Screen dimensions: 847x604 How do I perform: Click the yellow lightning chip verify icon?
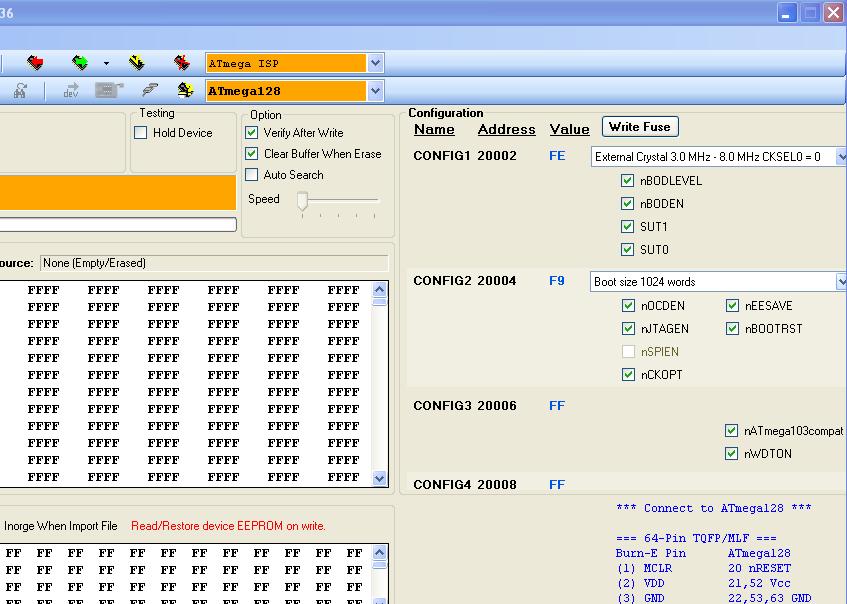(x=137, y=63)
